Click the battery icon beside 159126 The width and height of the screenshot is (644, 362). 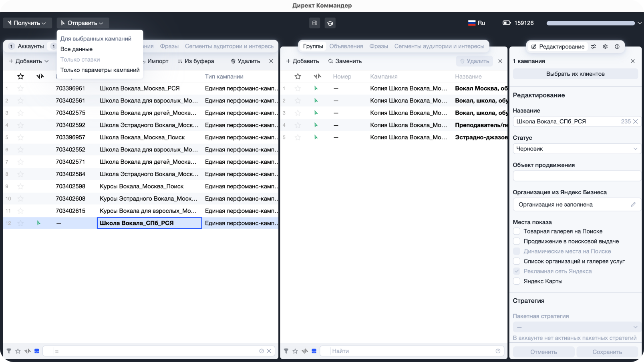coord(507,23)
